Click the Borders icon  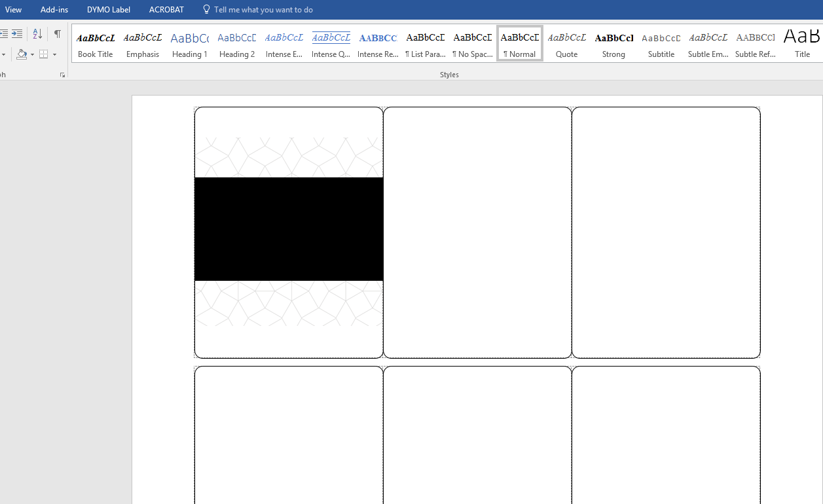pyautogui.click(x=43, y=54)
